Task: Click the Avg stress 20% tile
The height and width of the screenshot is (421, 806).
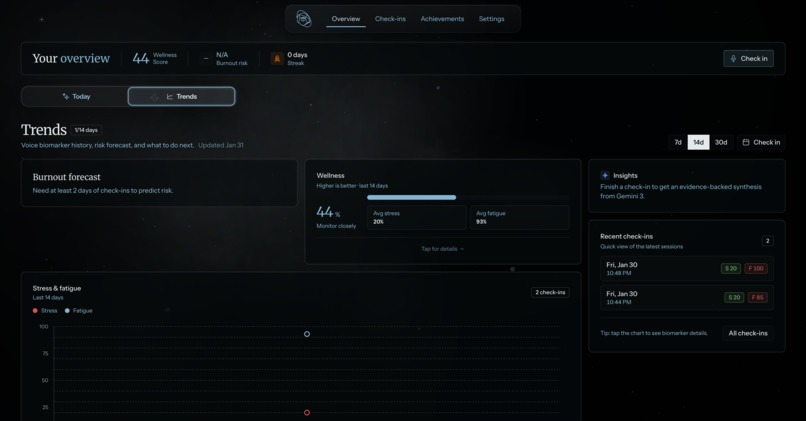Action: [416, 217]
